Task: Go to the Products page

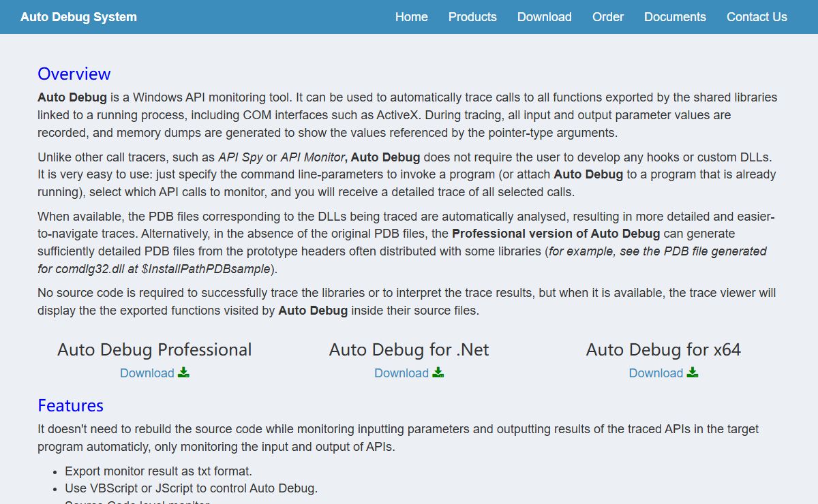Action: 472,17
